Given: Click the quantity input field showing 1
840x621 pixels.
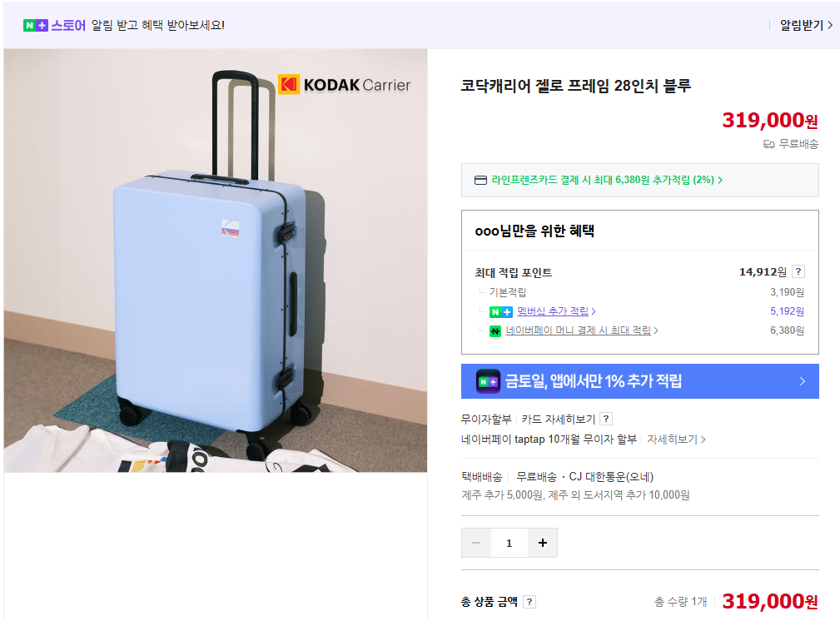Looking at the screenshot, I should click(509, 543).
